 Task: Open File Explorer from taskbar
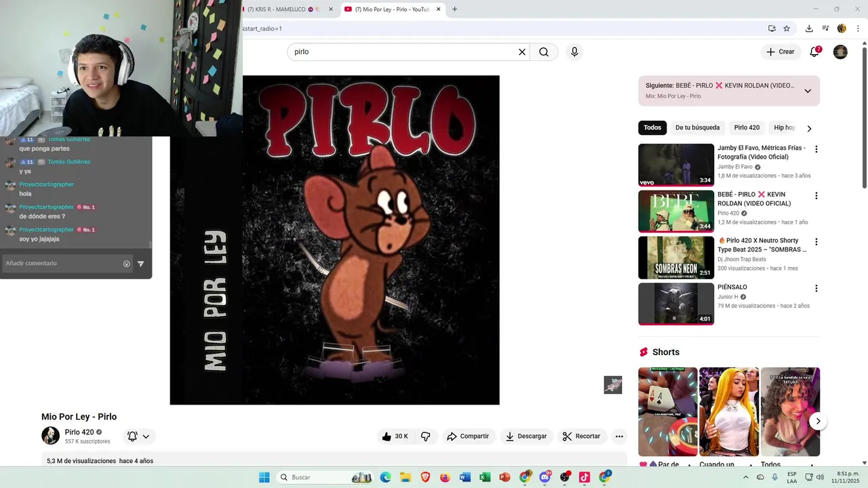coord(406,477)
